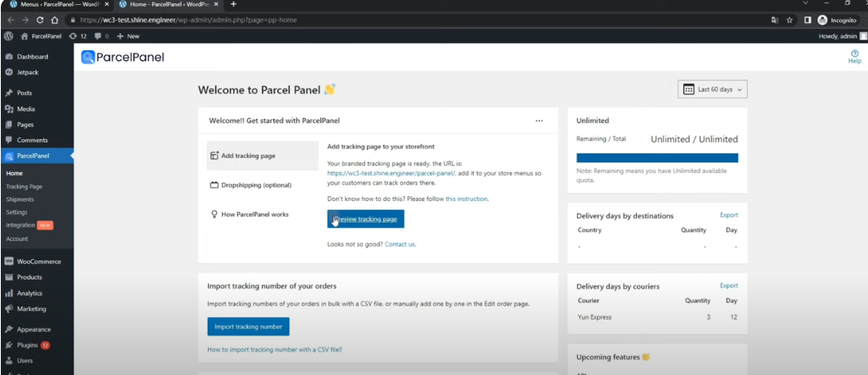
Task: Export Delivery days by couriers
Action: coord(729,286)
